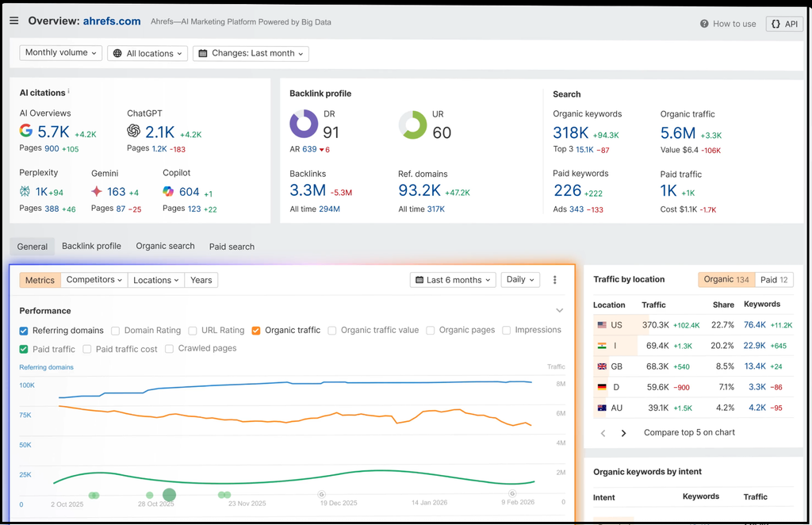Enable the Organic traffic value checkbox
The width and height of the screenshot is (812, 525).
pyautogui.click(x=332, y=331)
